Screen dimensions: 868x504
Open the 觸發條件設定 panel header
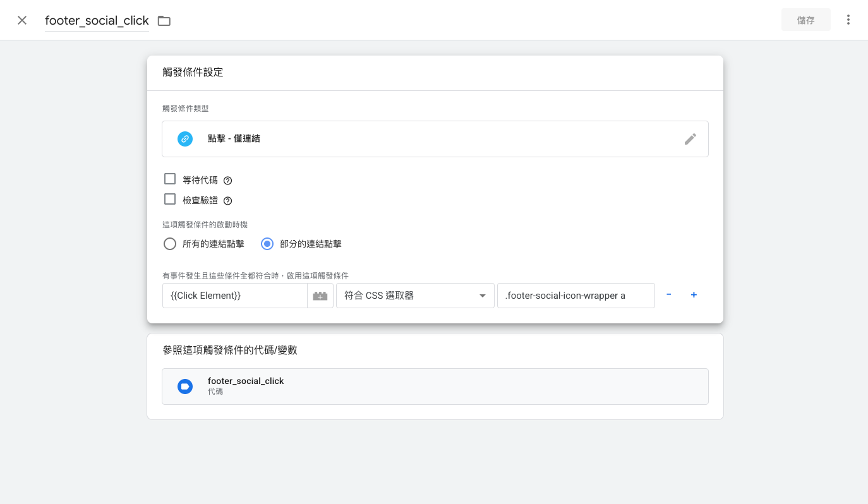pyautogui.click(x=193, y=73)
